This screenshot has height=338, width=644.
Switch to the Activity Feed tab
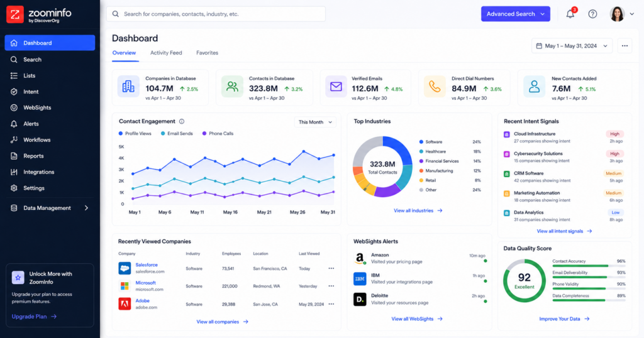pos(166,53)
